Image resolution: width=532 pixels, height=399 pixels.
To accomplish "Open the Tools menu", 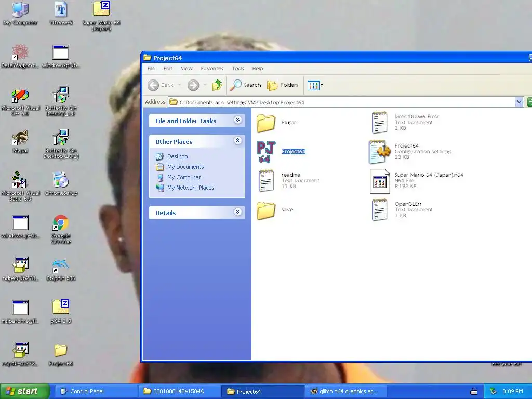I will point(238,68).
